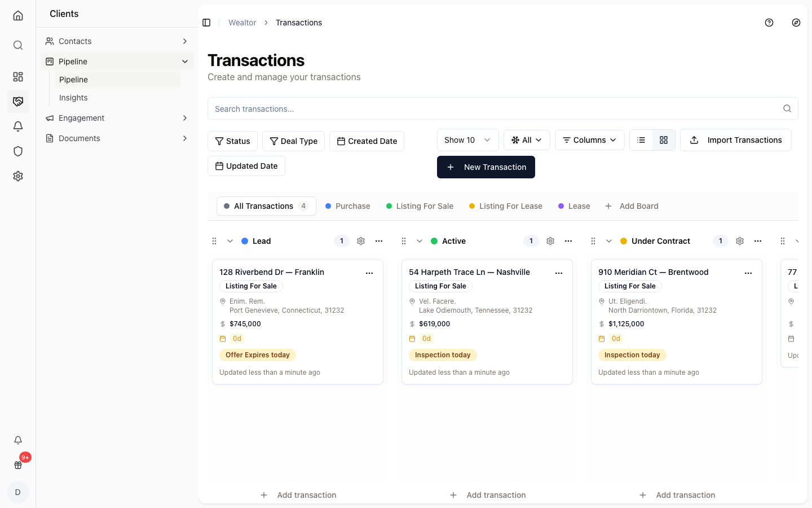This screenshot has width=812, height=508.
Task: Select the handshake Clients icon in left rail
Action: 18,102
